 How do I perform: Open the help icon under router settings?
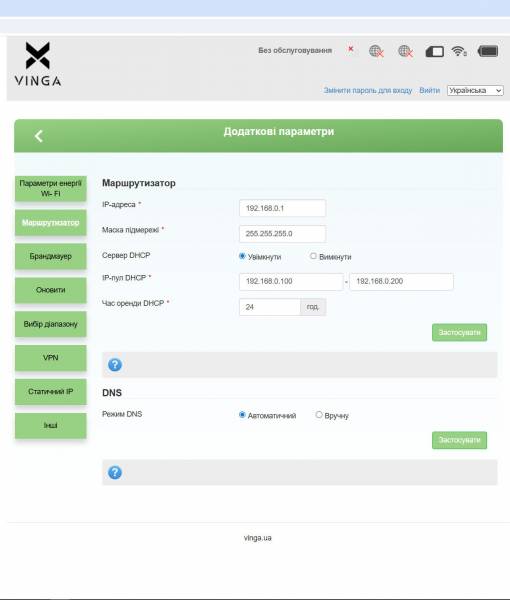pyautogui.click(x=115, y=365)
